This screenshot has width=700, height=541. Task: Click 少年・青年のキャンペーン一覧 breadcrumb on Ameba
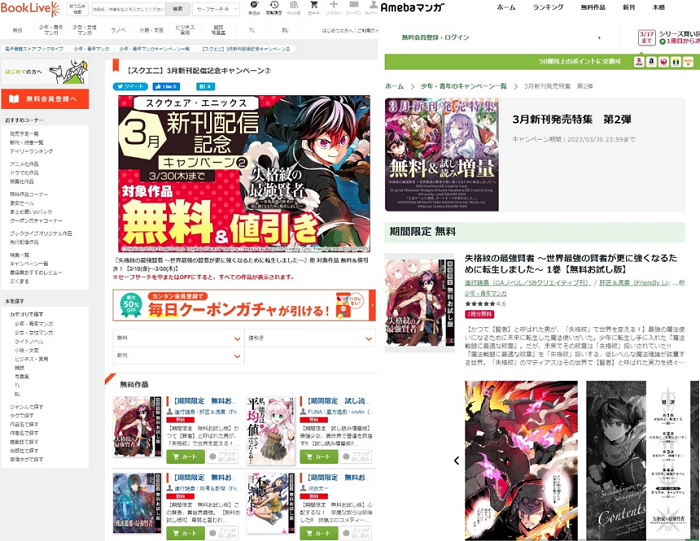coord(463,86)
